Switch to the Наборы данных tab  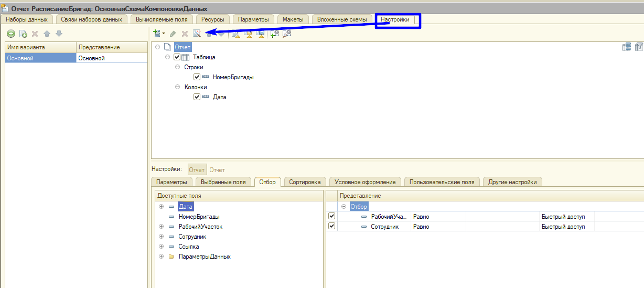pyautogui.click(x=27, y=19)
